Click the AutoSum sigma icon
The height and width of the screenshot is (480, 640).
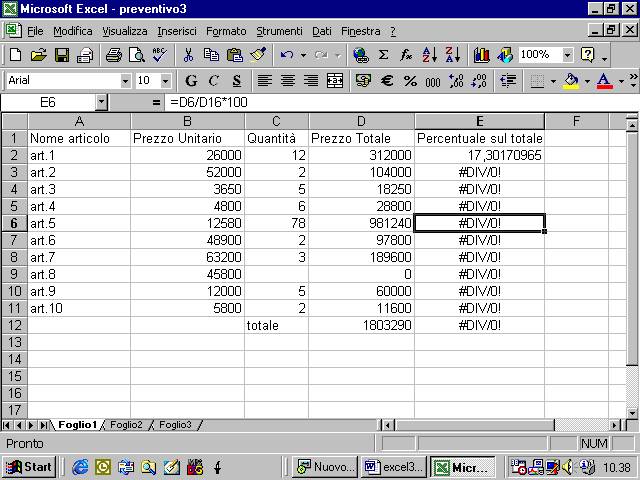(x=383, y=55)
